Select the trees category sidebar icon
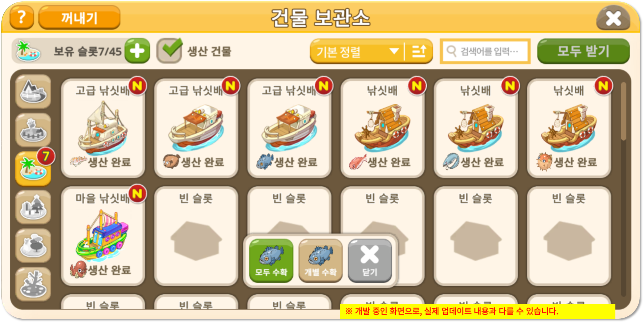Image resolution: width=644 pixels, height=323 pixels. point(33,207)
